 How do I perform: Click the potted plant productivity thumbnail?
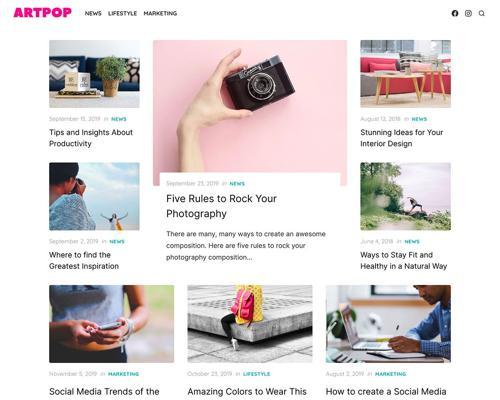click(94, 74)
